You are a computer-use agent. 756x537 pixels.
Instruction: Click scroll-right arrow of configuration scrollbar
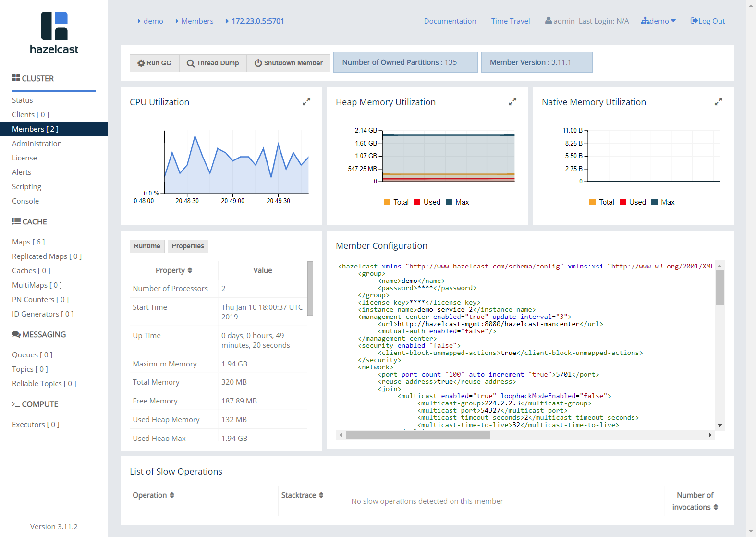click(x=710, y=435)
